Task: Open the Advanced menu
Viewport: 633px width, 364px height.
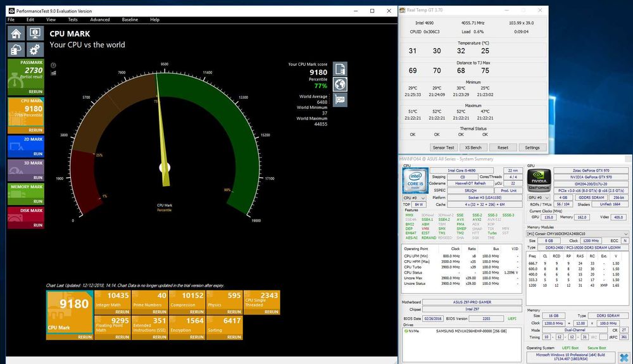Action: click(x=100, y=20)
